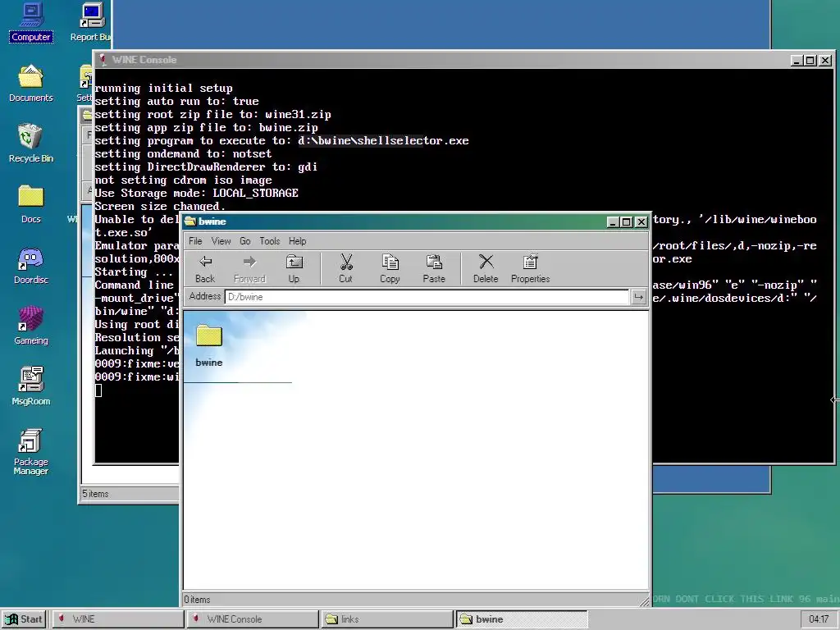The image size is (840, 630).
Task: Select the MsgRoom desktop shortcut
Action: point(31,386)
